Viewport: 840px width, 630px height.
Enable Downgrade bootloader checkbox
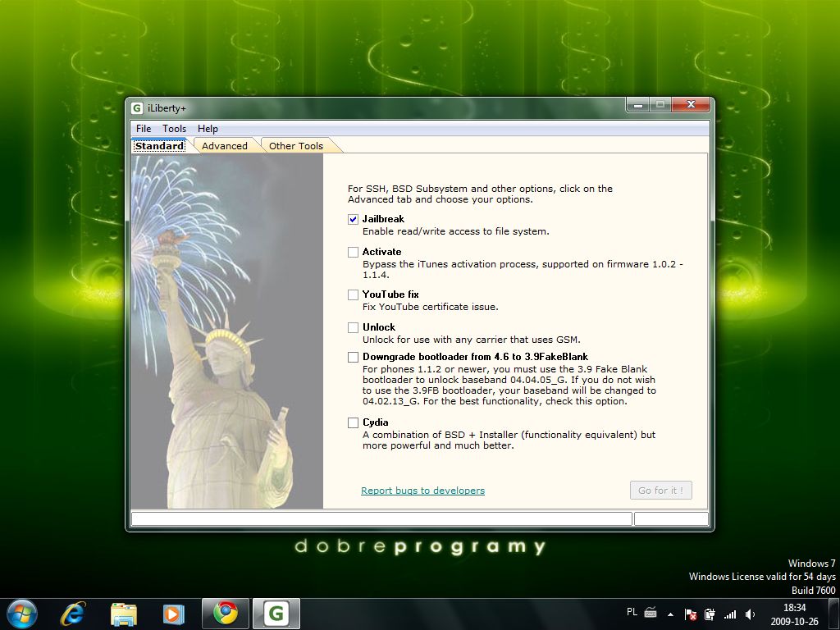(353, 358)
